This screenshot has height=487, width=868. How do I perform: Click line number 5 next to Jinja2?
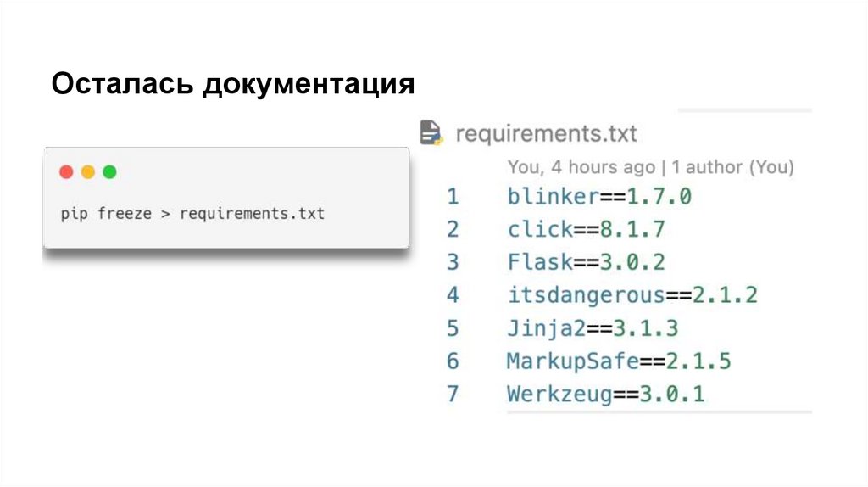[x=453, y=328]
